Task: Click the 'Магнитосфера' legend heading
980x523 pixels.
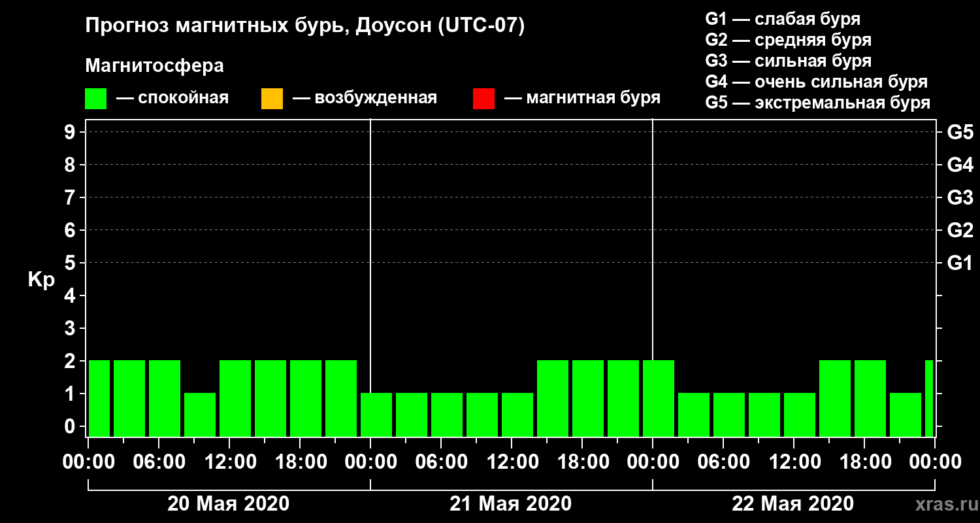Action: [154, 66]
